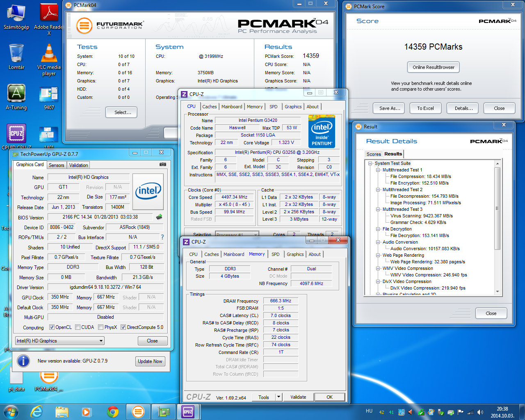The width and height of the screenshot is (525, 420).
Task: Switch to GPU-Z green taskbar button
Action: [x=164, y=411]
